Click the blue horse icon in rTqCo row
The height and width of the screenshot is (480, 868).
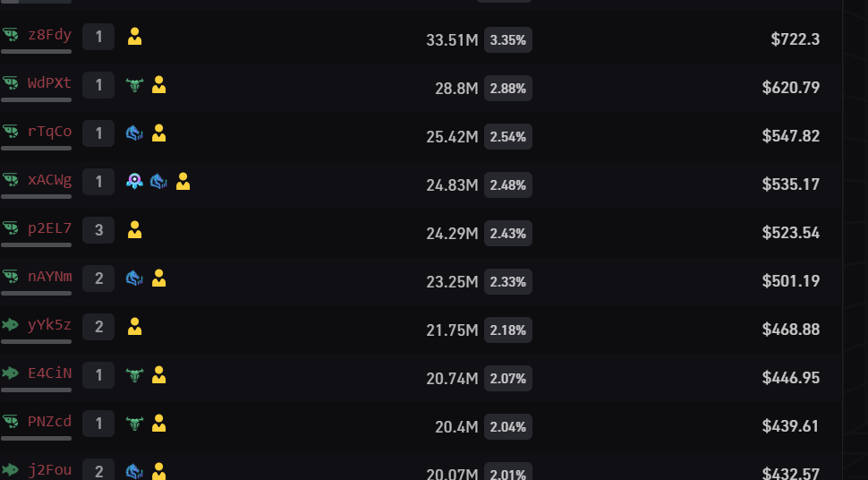point(134,133)
